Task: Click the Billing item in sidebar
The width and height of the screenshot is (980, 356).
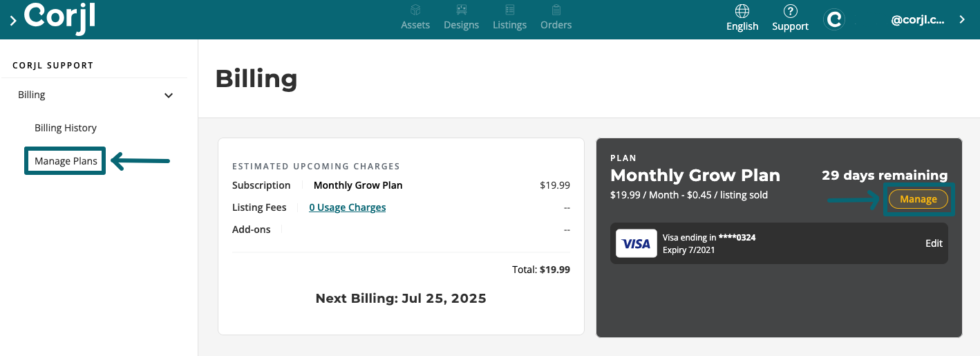Action: 32,95
